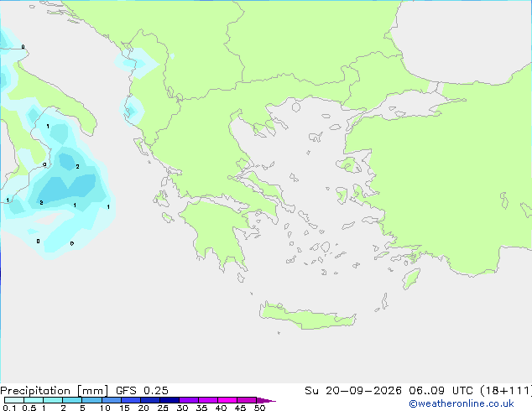Click the 10 mm blue legend swatch
Viewport: 532px width, 411px height.
pyautogui.click(x=112, y=400)
